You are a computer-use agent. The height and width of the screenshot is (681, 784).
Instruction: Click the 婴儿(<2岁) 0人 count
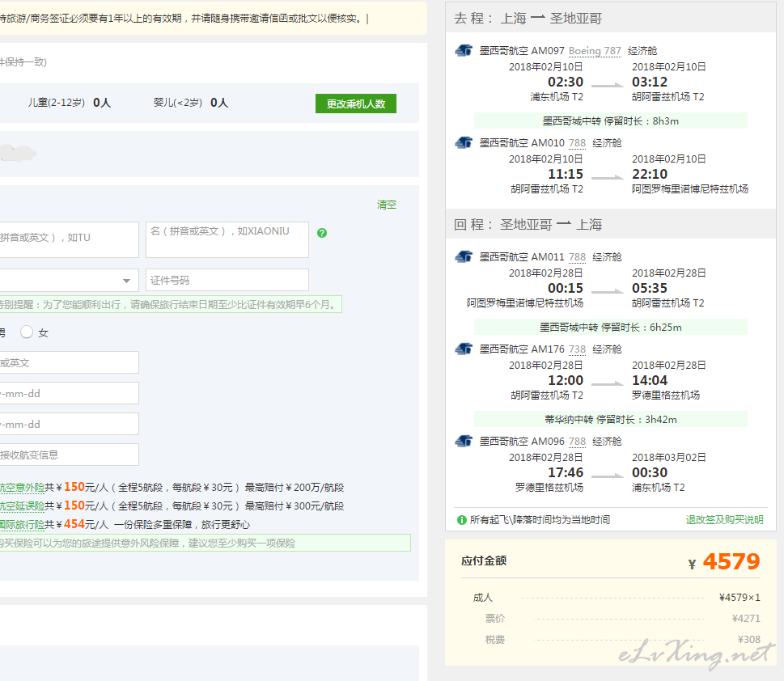(x=190, y=103)
